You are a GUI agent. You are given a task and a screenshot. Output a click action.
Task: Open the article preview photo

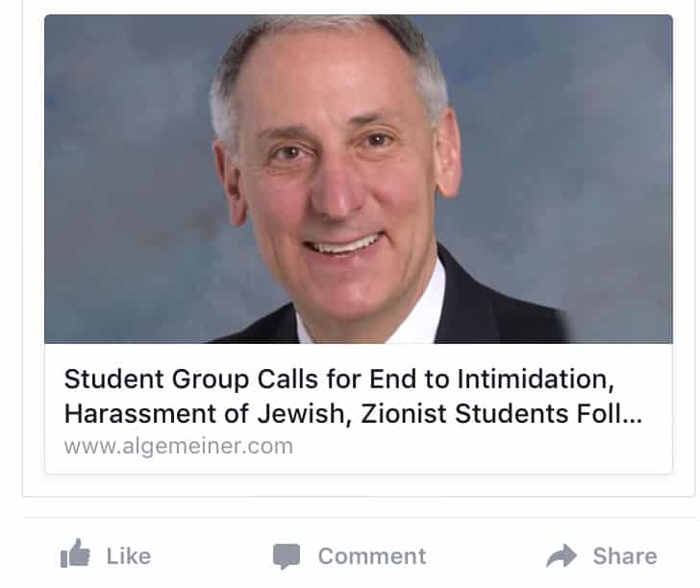point(359,179)
